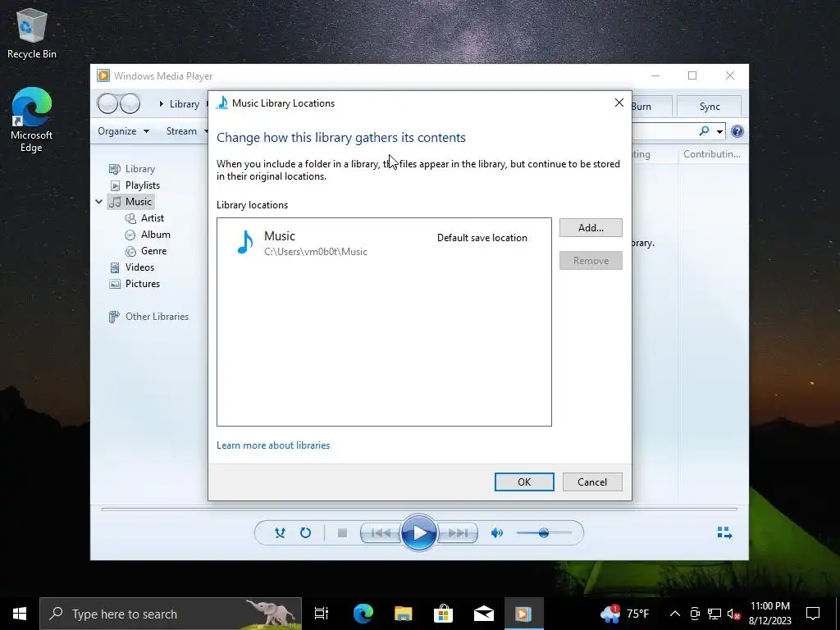Open Windows Media Player help icon
Image resolution: width=840 pixels, height=630 pixels.
click(737, 131)
